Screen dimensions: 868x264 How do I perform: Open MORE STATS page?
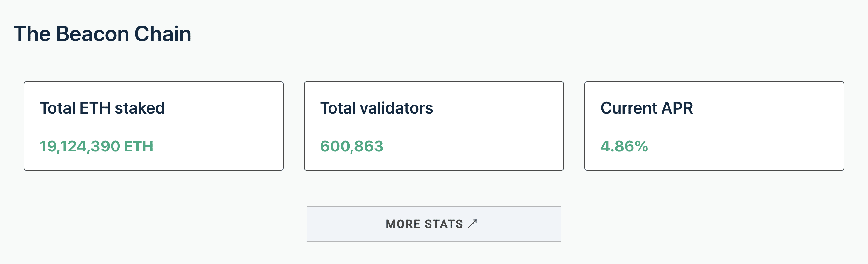coord(434,224)
